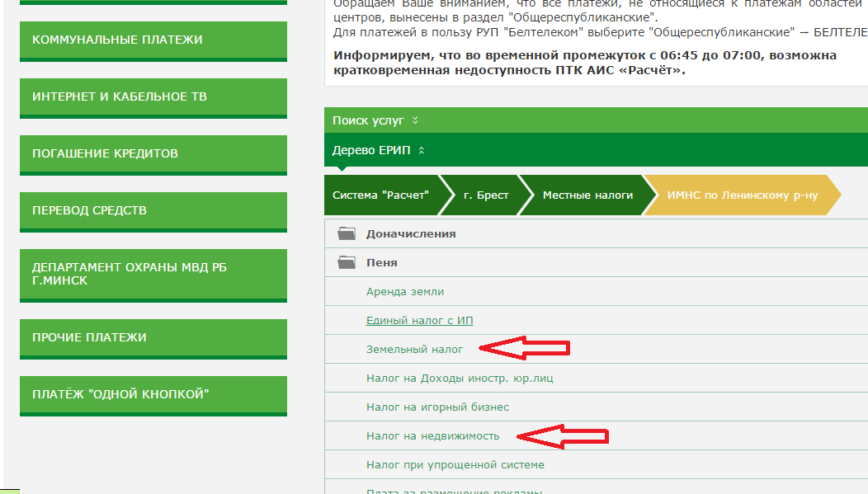Open Прочие платежи sidebar item
This screenshot has height=494, width=868.
tap(153, 338)
